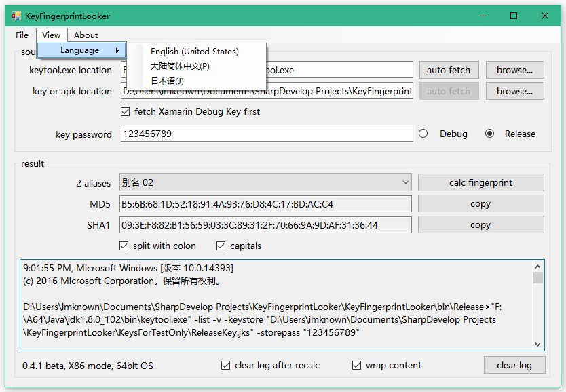Toggle wrap content option
The width and height of the screenshot is (566, 392).
(x=357, y=365)
